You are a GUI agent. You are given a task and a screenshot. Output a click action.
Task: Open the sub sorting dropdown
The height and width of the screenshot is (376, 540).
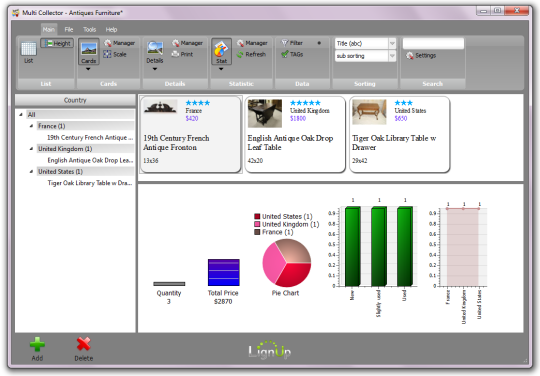click(x=392, y=56)
